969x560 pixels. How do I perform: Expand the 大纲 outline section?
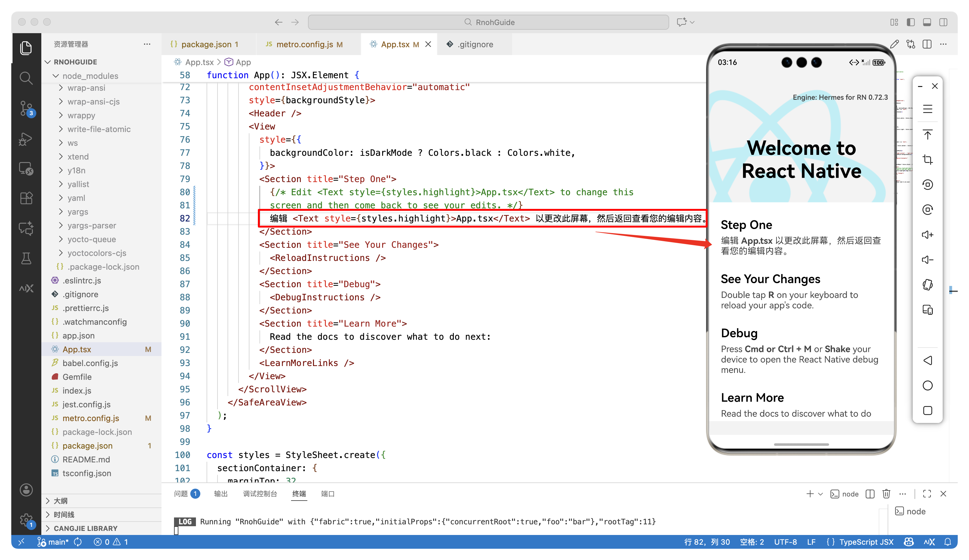[x=60, y=501]
